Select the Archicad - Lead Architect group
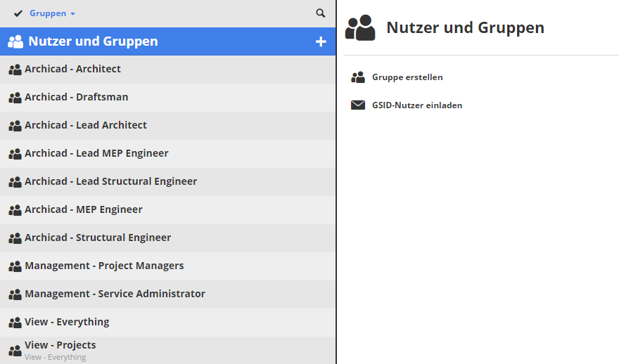The width and height of the screenshot is (619, 364). click(x=86, y=125)
